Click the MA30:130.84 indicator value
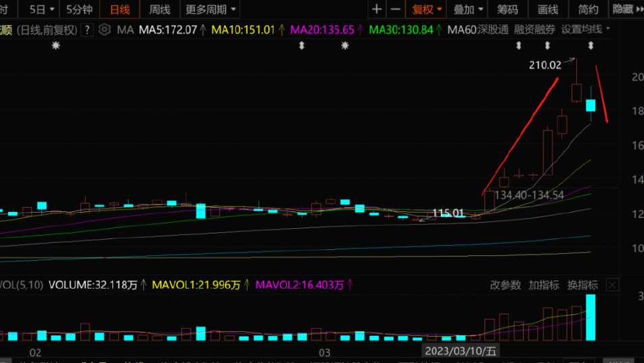Viewport: 644px width, 363px height. click(x=401, y=30)
